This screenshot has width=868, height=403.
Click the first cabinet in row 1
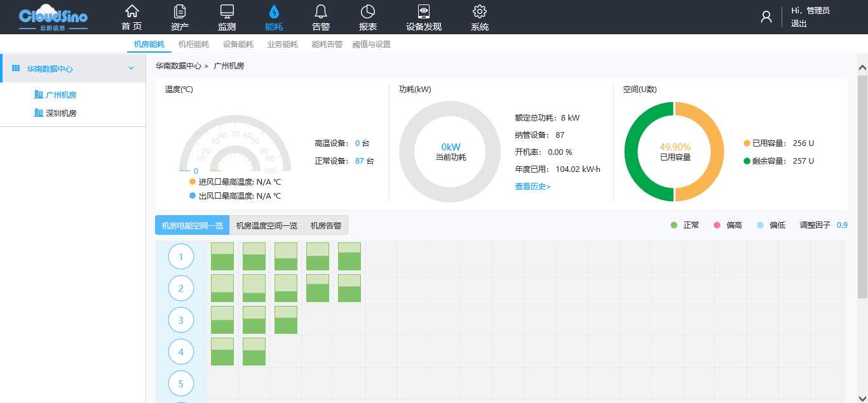(x=222, y=256)
